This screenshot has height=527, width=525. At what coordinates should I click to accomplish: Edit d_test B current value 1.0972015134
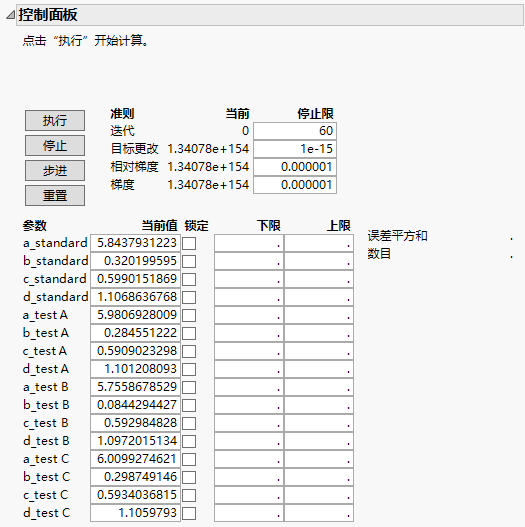point(135,441)
